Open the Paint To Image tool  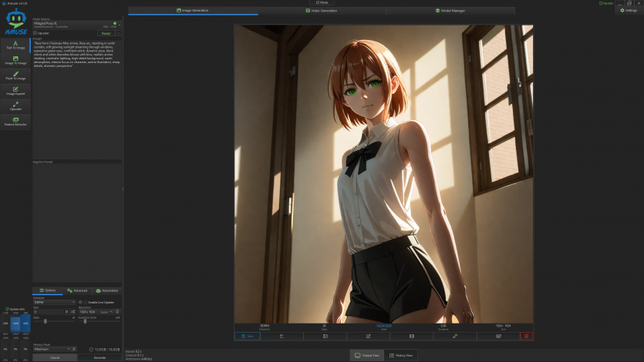click(15, 75)
